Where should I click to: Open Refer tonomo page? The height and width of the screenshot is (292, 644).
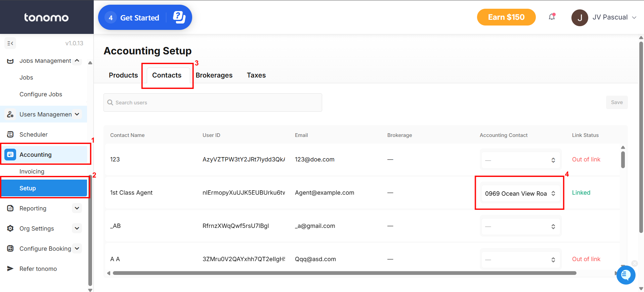(38, 269)
